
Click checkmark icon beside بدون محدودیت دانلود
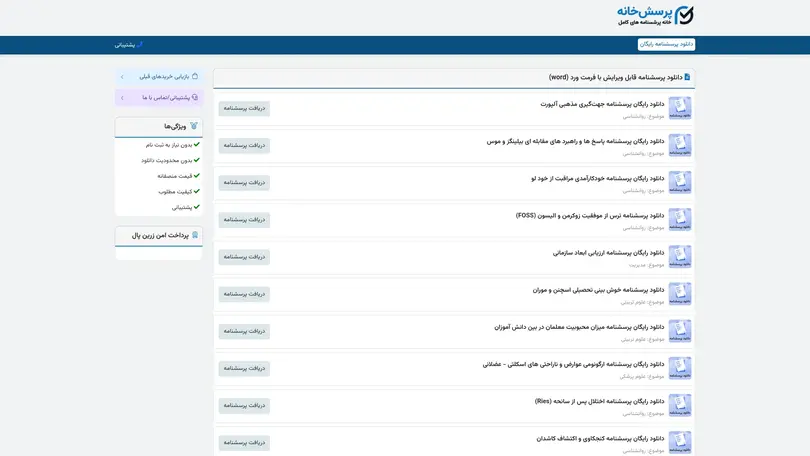click(x=196, y=160)
